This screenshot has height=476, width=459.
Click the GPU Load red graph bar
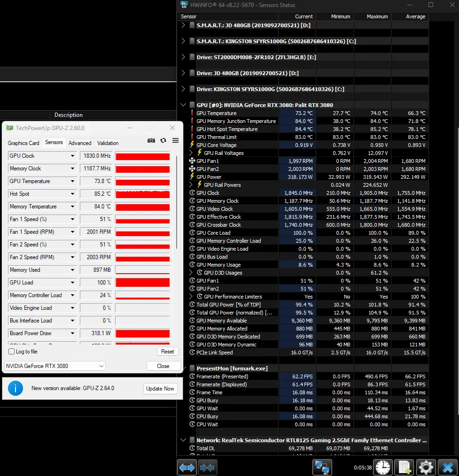142,283
